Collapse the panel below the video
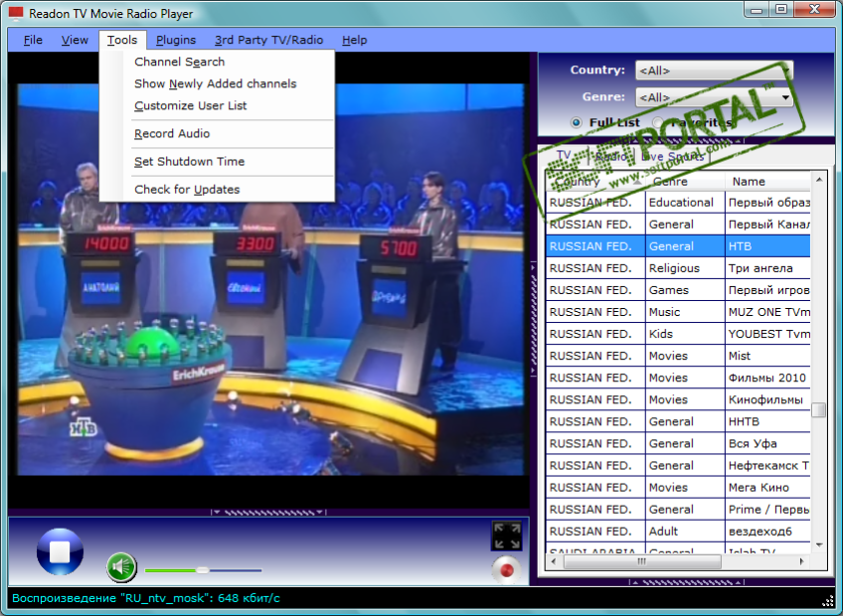The height and width of the screenshot is (616, 843). (x=268, y=513)
